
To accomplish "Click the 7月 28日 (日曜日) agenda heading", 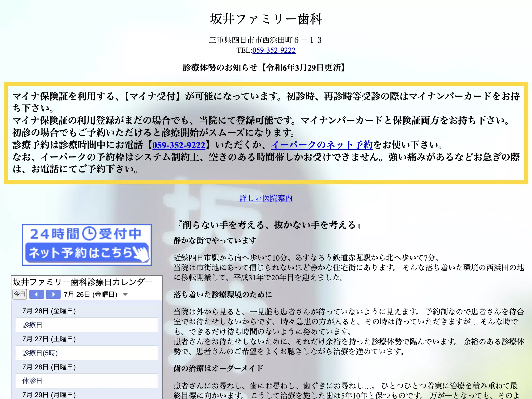I will pos(49,367).
